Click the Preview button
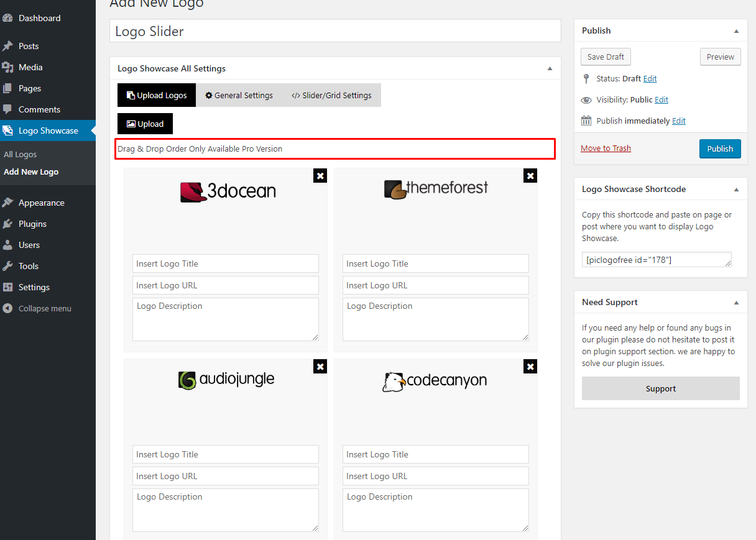Screen dimensions: 756x540 click(x=721, y=57)
